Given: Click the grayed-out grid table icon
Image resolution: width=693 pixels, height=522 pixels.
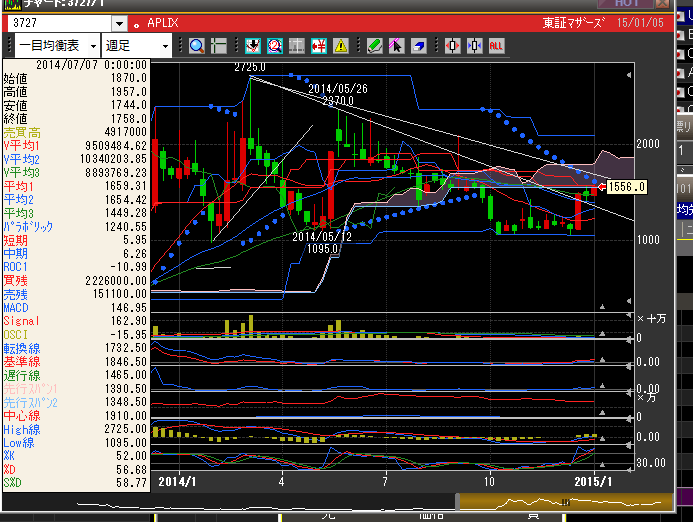Looking at the screenshot, I should (x=297, y=45).
